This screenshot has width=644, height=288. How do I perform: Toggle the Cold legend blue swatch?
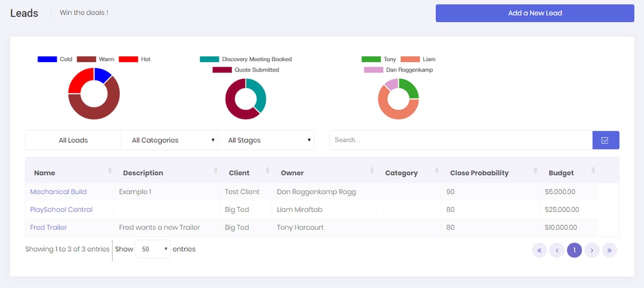tap(47, 59)
